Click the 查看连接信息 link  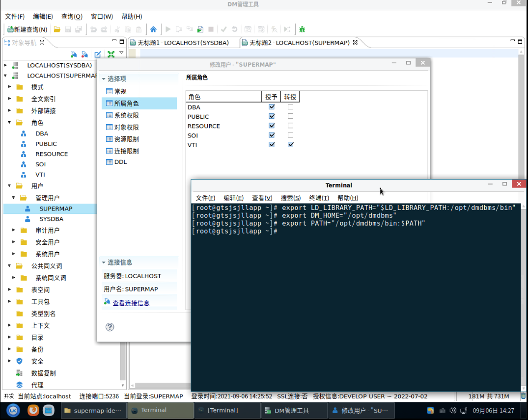(x=131, y=303)
